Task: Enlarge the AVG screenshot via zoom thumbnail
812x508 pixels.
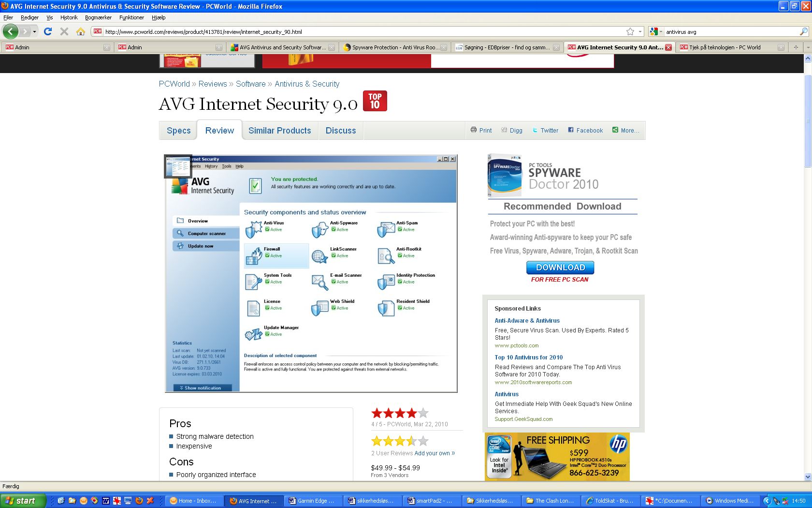Action: pos(178,166)
